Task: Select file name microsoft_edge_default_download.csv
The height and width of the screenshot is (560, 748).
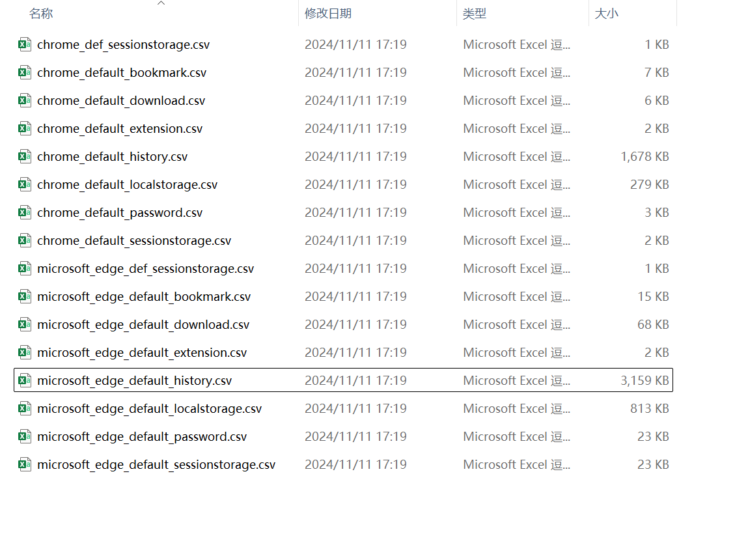Action: tap(143, 325)
